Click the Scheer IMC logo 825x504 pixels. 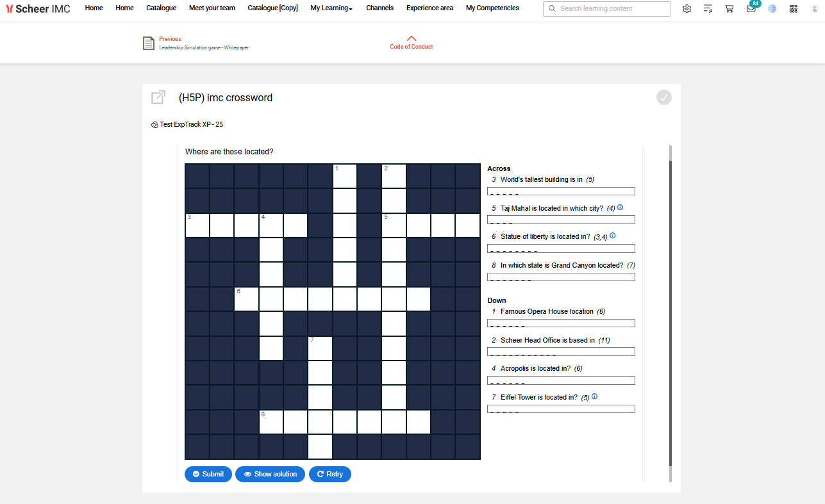pos(38,8)
